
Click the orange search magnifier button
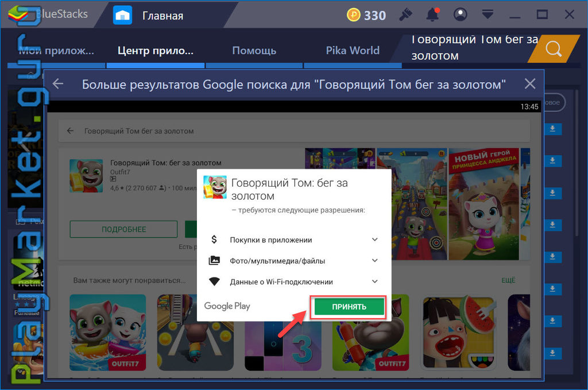pyautogui.click(x=554, y=49)
